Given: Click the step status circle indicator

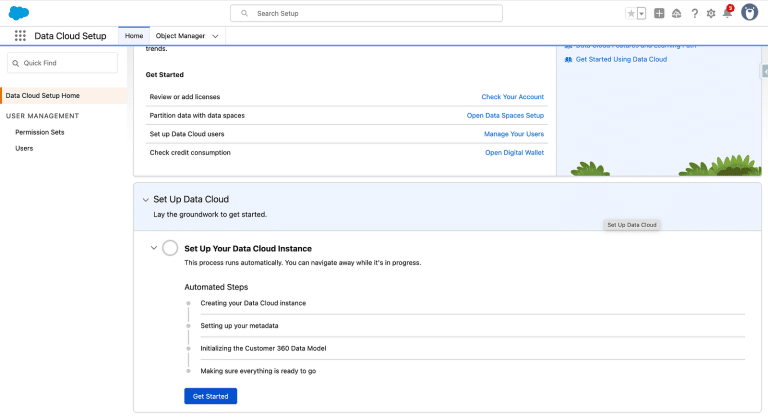Looking at the screenshot, I should (x=170, y=248).
